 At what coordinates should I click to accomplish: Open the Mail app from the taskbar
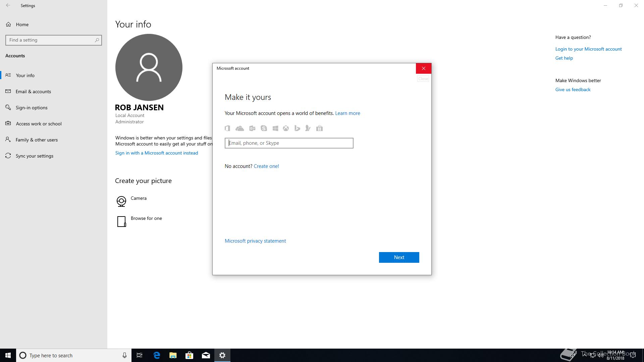pyautogui.click(x=206, y=355)
